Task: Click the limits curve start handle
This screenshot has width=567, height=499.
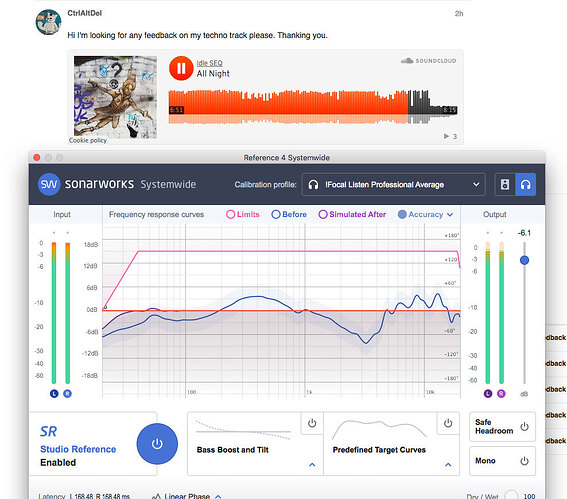Action: 105,307
